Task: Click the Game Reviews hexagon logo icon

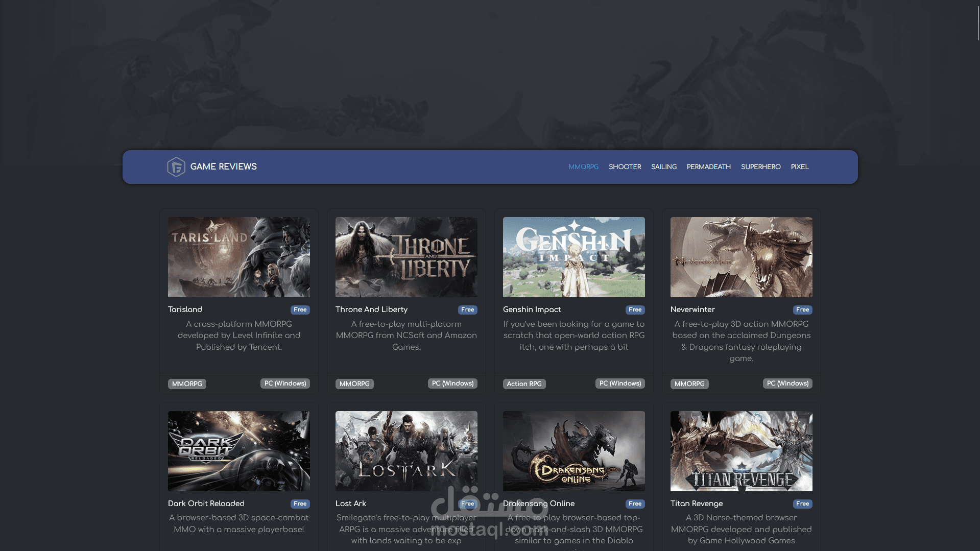Action: click(176, 167)
